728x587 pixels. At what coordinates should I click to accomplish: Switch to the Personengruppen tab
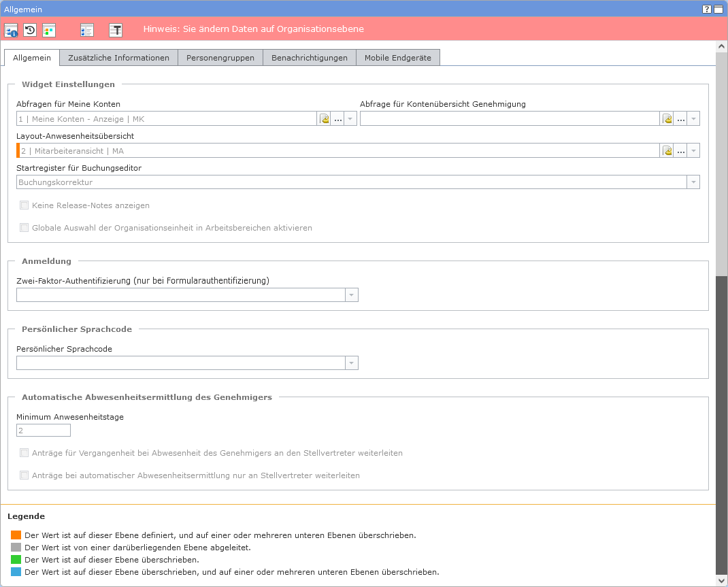(220, 58)
